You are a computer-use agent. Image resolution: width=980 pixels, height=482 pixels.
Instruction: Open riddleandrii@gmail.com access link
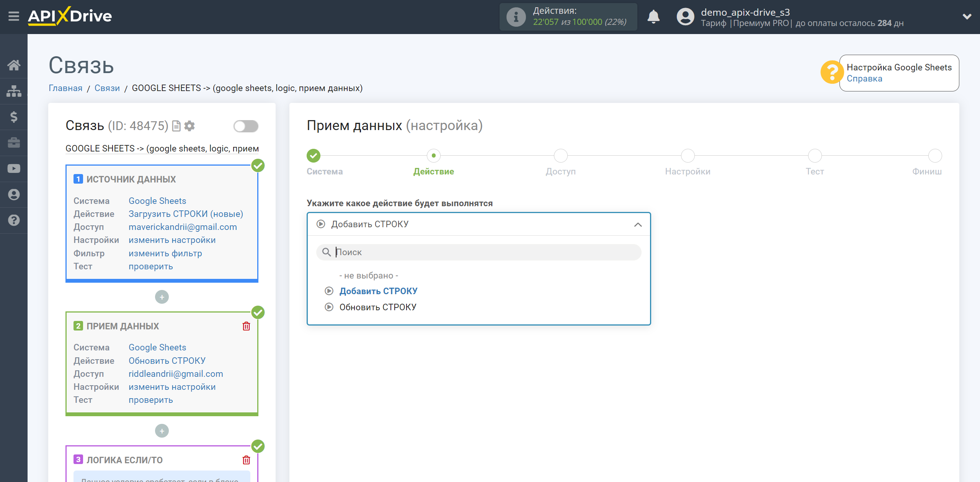176,374
